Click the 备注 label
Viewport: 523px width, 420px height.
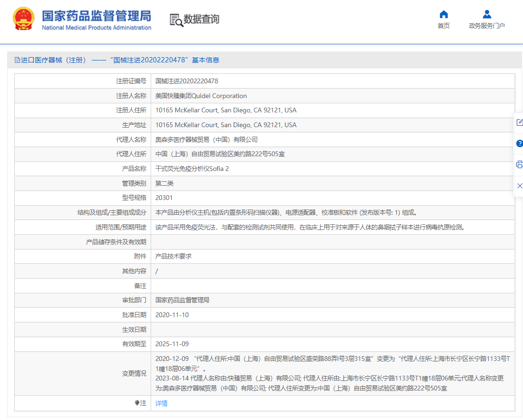click(140, 286)
